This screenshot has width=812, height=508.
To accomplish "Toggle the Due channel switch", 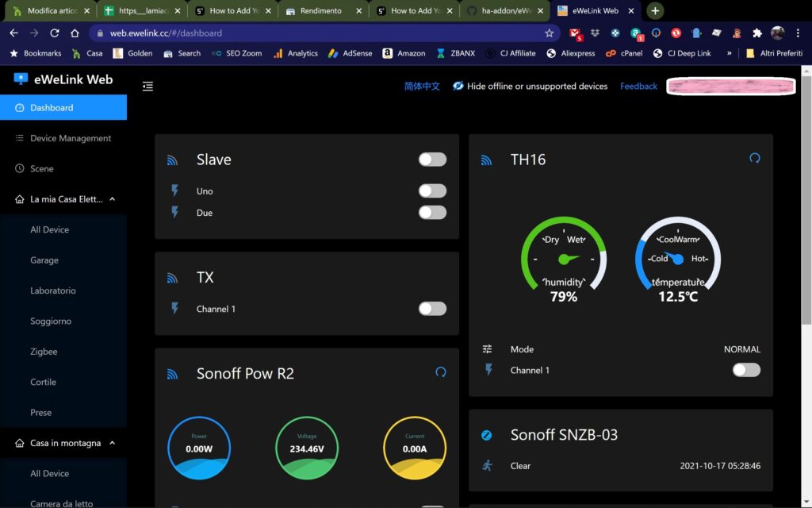I will pos(432,213).
